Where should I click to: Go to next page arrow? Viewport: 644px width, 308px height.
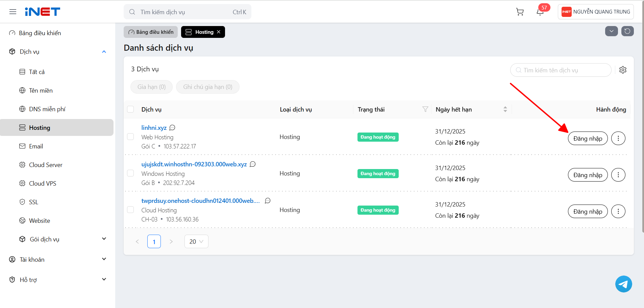[x=171, y=241]
